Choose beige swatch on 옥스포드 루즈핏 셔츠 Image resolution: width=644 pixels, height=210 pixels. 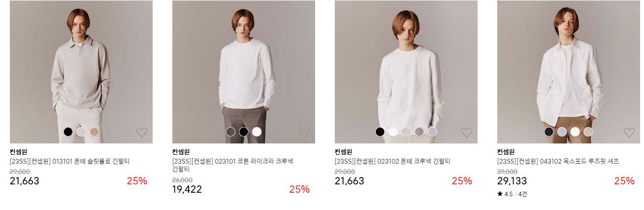pyautogui.click(x=588, y=132)
